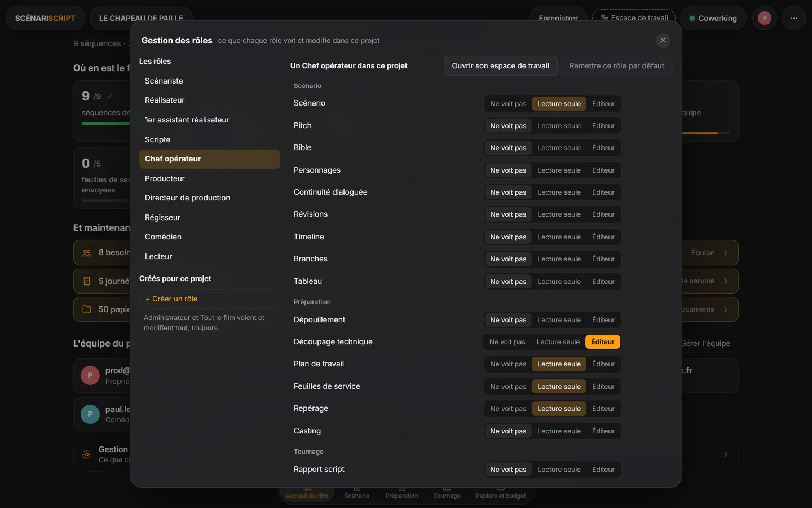Image resolution: width=812 pixels, height=508 pixels.
Task: Open chevron on the service row
Action: pyautogui.click(x=726, y=281)
